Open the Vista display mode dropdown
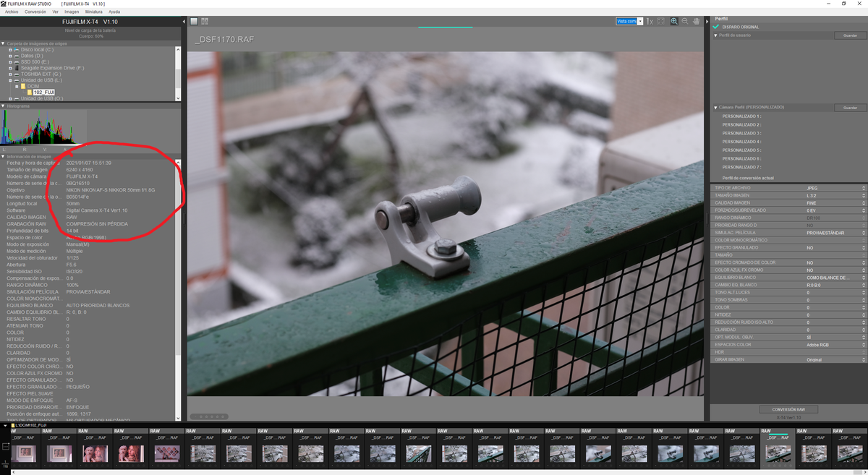The height and width of the screenshot is (475, 868). coord(640,22)
